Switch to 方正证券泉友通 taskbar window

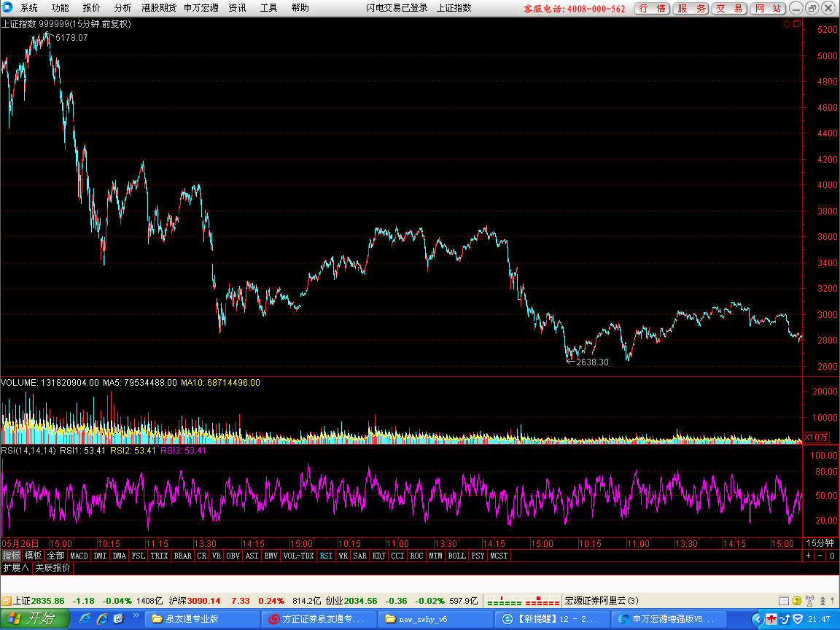coord(319,619)
